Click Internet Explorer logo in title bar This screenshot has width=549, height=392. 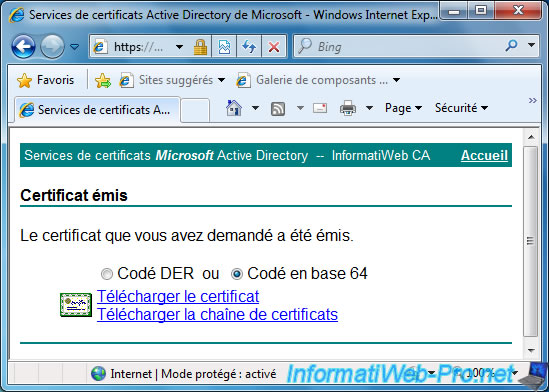pyautogui.click(x=16, y=15)
